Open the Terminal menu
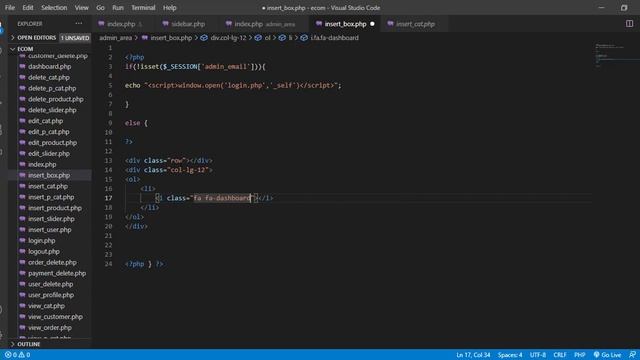The height and width of the screenshot is (360, 640). pos(143,8)
